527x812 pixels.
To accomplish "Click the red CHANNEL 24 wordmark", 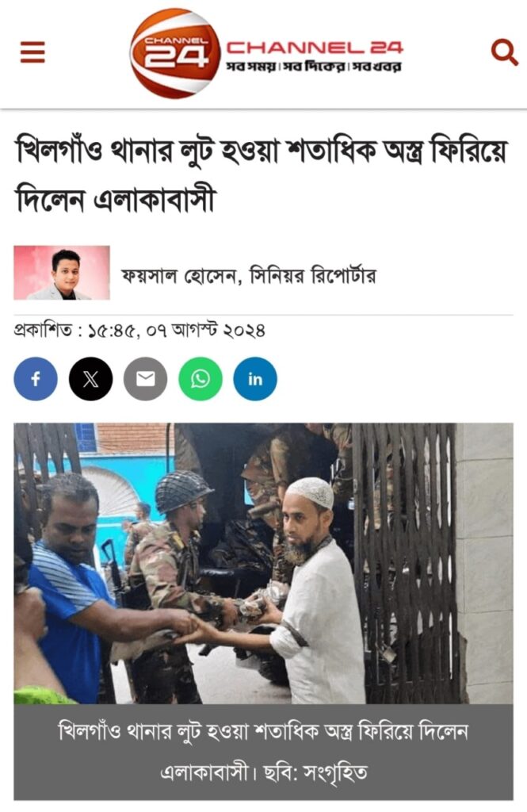I will tap(315, 48).
